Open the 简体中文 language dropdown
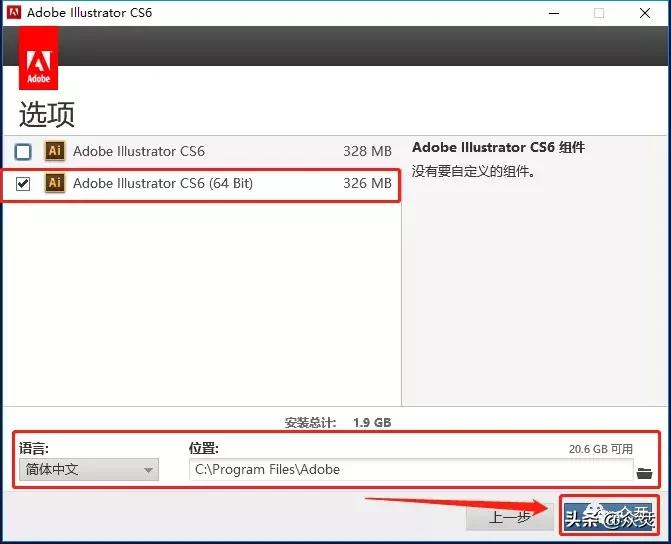 tap(89, 470)
